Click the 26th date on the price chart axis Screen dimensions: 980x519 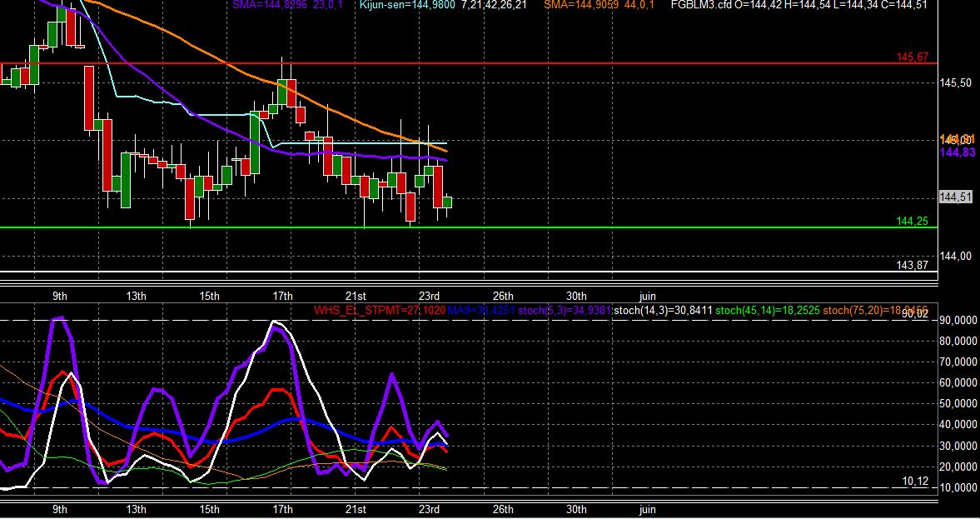pyautogui.click(x=503, y=296)
